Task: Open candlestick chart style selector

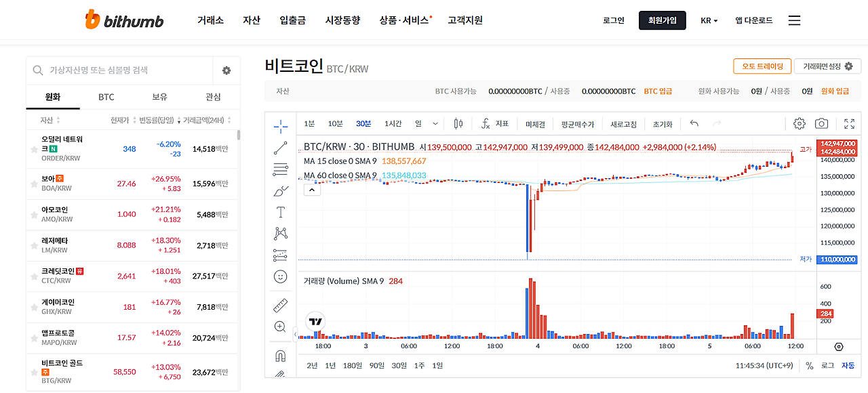Action: pyautogui.click(x=458, y=123)
